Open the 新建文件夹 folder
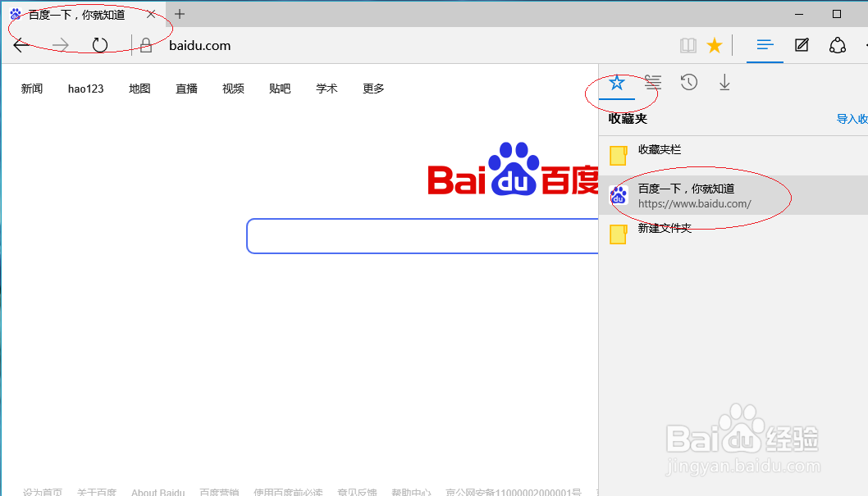Image resolution: width=868 pixels, height=496 pixels. 733,234
